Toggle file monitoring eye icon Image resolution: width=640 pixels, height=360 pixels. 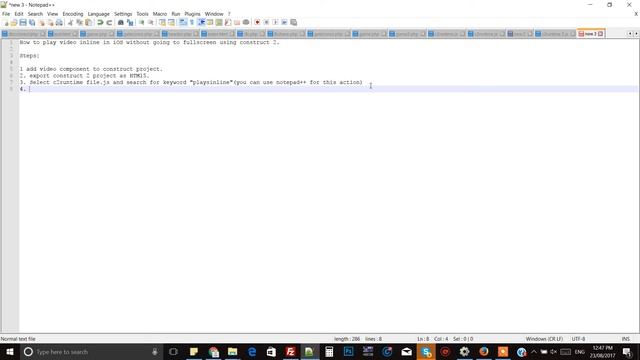(x=246, y=22)
